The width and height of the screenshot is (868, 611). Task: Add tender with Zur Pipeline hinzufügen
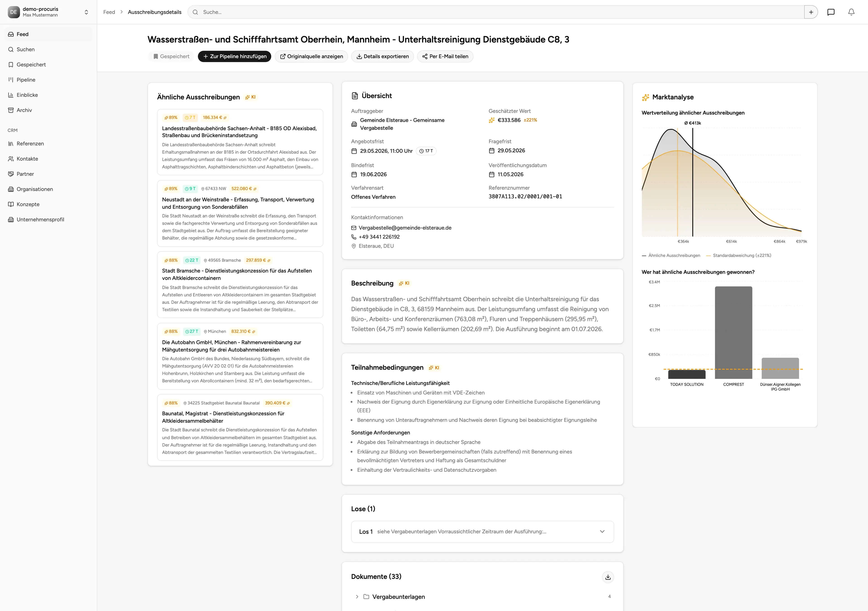(x=234, y=56)
